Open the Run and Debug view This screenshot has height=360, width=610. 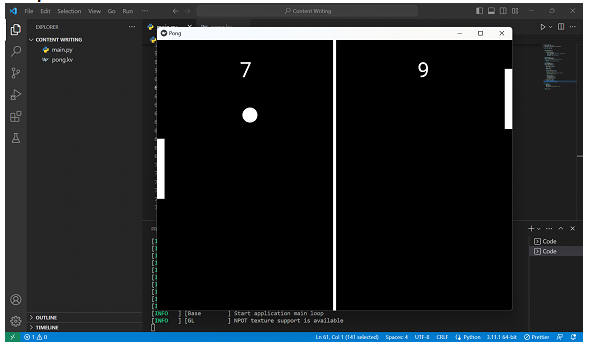(x=16, y=95)
